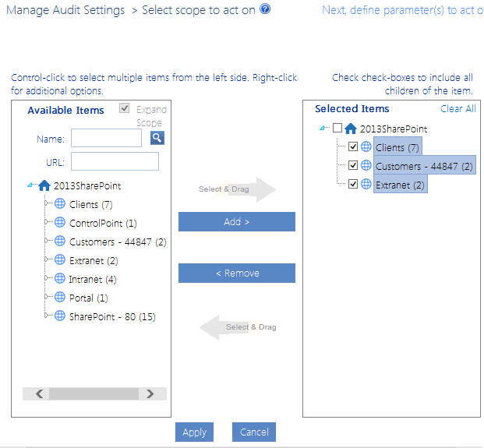Check the 2013SharePoint checkbox in Selected Items
This screenshot has width=484, height=448.
337,129
